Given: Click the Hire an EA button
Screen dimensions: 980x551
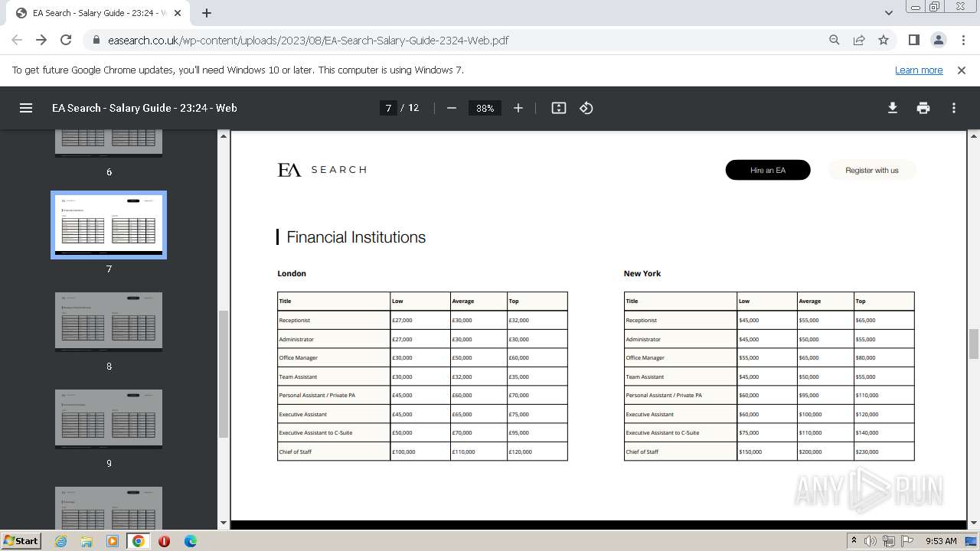Looking at the screenshot, I should point(768,170).
